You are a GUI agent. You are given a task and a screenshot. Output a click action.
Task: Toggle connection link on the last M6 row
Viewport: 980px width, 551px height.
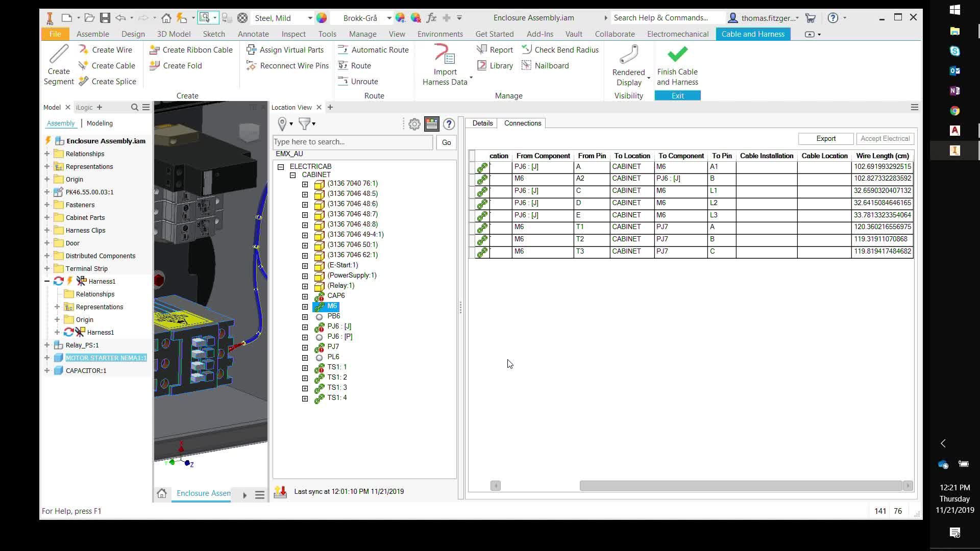point(482,251)
